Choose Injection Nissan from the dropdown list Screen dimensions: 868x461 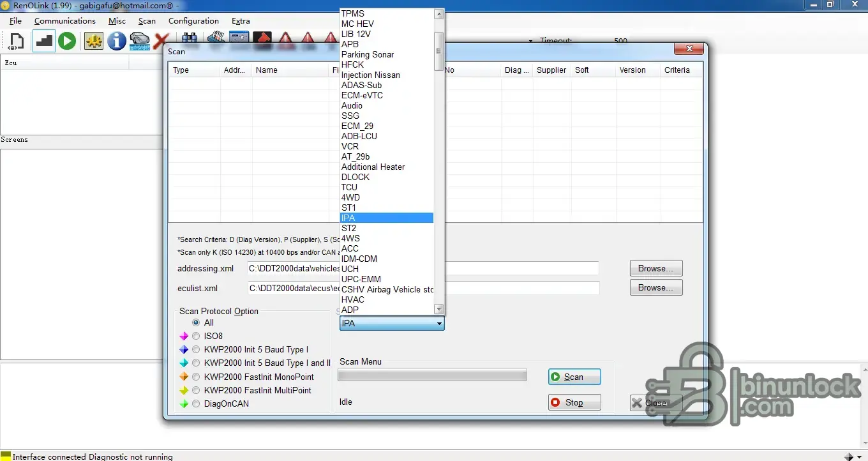coord(387,75)
